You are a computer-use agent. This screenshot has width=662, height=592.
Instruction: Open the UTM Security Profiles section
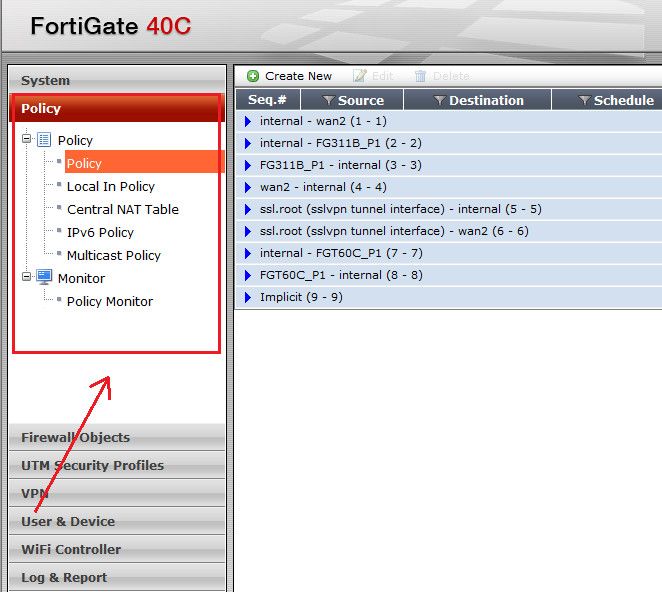(117, 465)
